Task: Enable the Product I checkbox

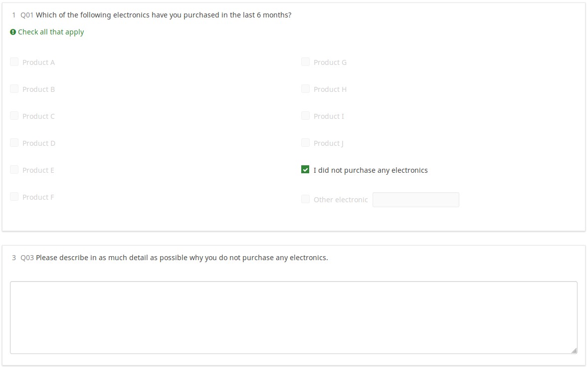Action: (x=305, y=116)
